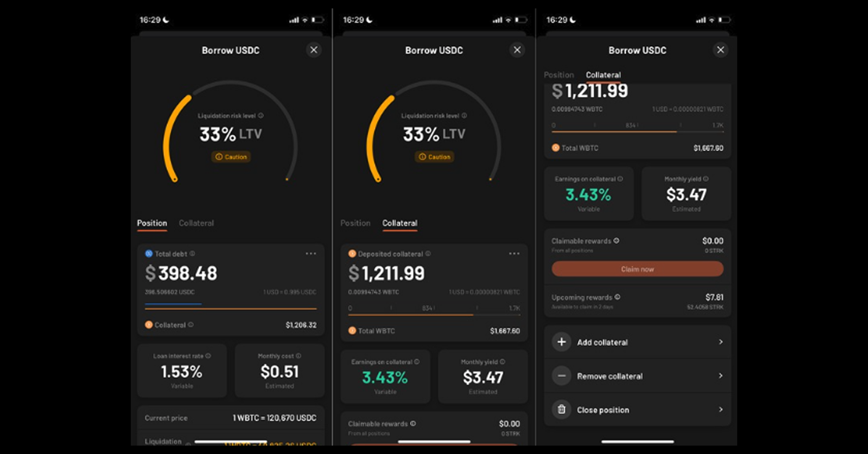Tap the $1,667.60 Total WBTC, right screen
Viewport: 868px width, 454px height.
(x=708, y=148)
